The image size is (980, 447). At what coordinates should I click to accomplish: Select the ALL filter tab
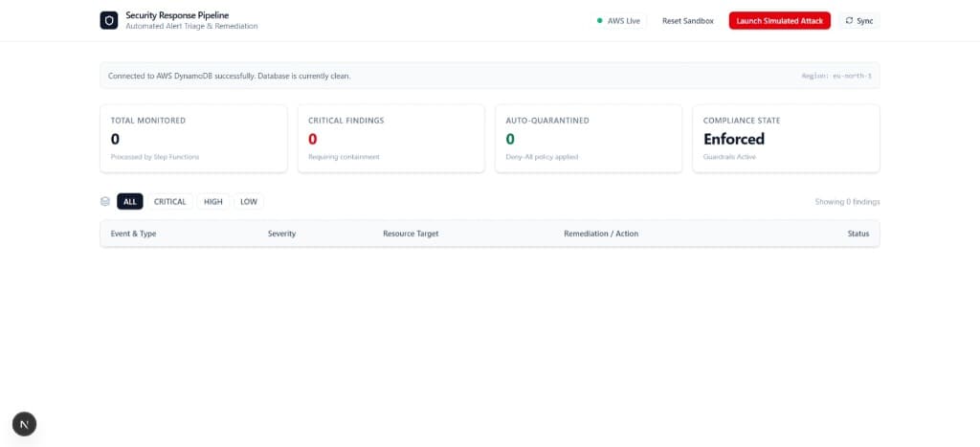[130, 201]
